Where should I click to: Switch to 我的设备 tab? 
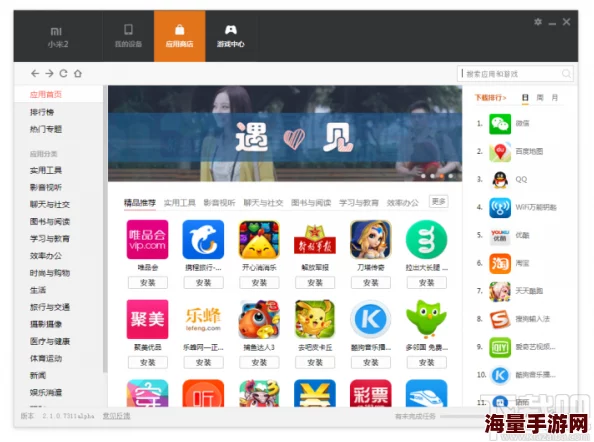pos(128,37)
